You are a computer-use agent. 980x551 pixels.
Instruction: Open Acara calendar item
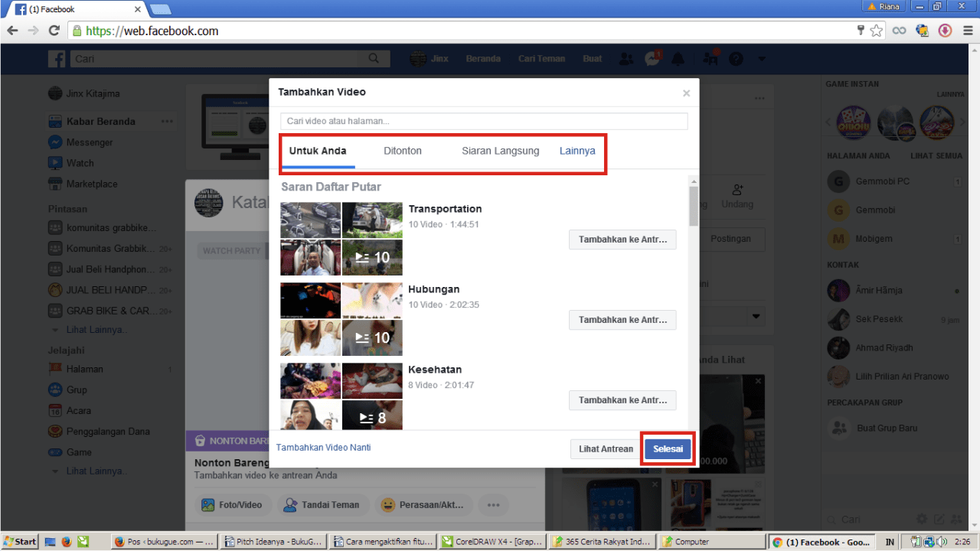[69, 410]
